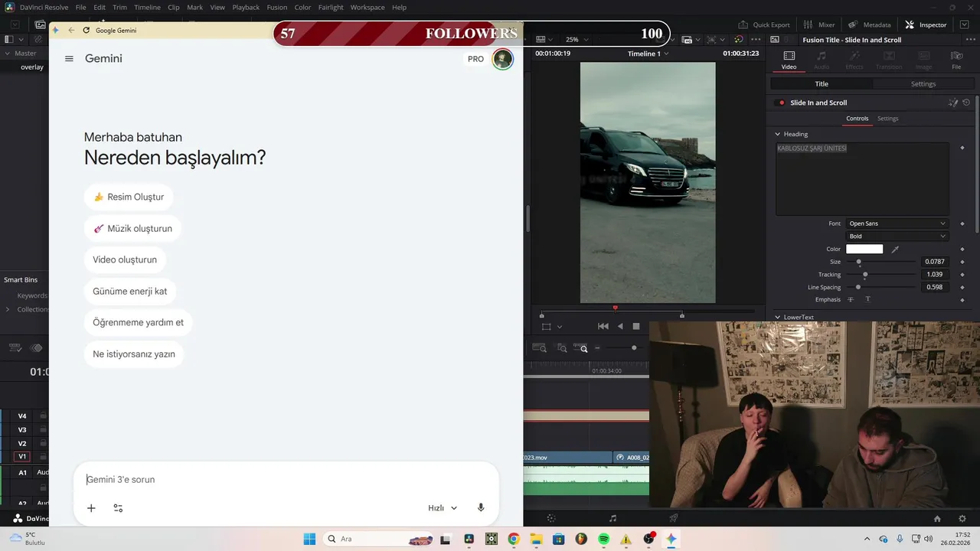Select the Detail Zoom timeline icon
The image size is (980, 551).
(x=562, y=348)
